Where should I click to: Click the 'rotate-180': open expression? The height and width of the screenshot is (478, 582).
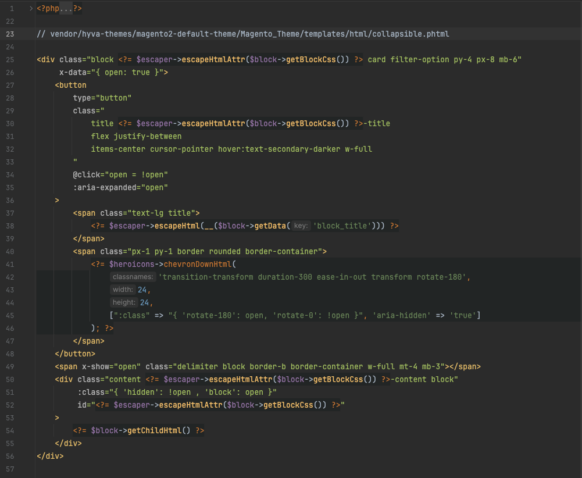pyautogui.click(x=224, y=315)
